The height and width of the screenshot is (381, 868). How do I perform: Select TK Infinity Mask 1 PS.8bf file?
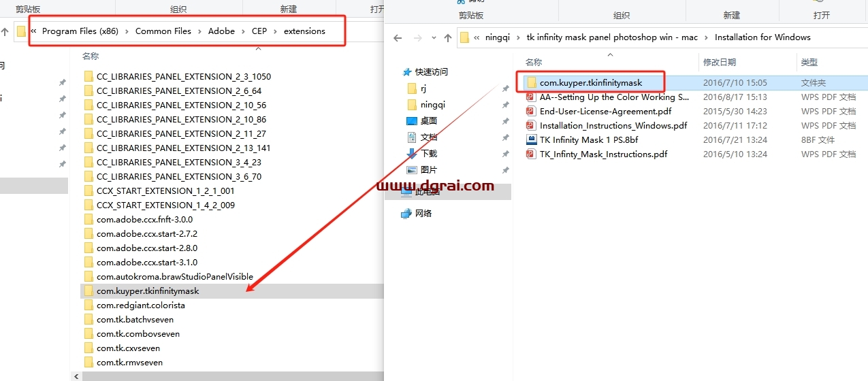click(x=589, y=140)
